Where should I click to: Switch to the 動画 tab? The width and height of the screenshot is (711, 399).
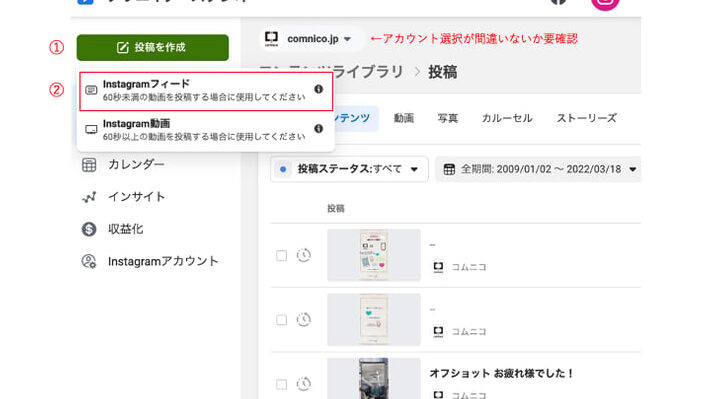[404, 118]
